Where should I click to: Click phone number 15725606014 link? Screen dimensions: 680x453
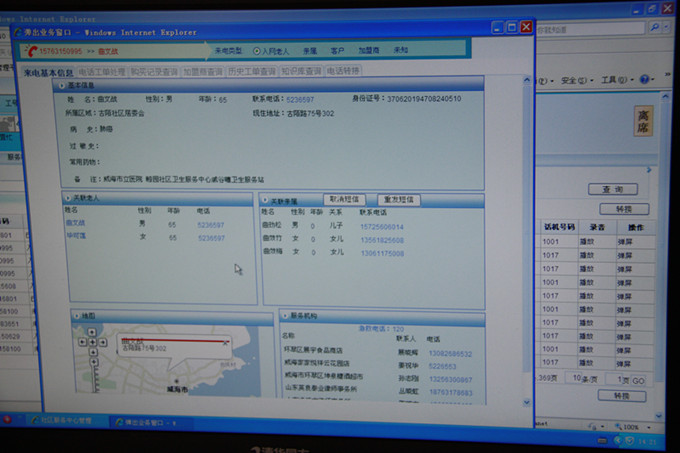click(383, 227)
